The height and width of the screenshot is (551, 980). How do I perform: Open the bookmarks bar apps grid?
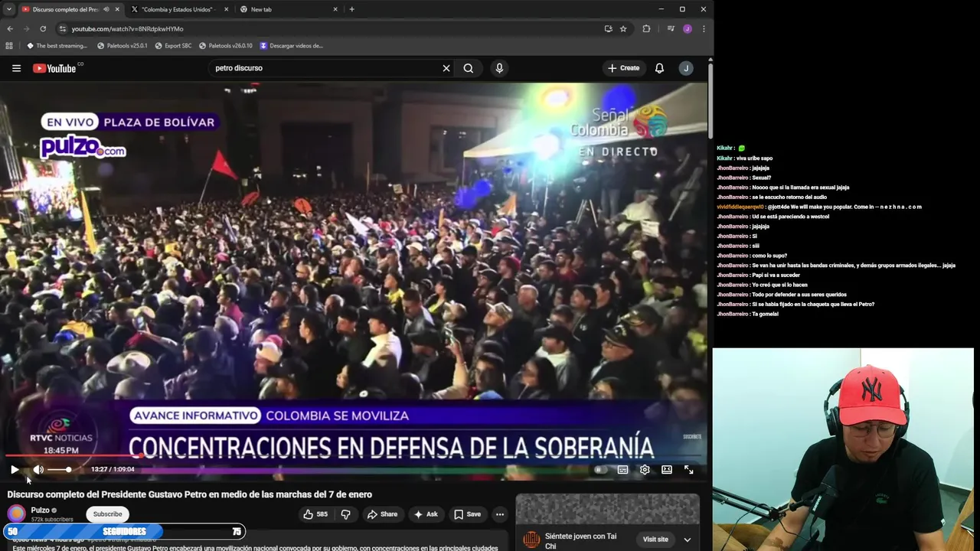[9, 45]
